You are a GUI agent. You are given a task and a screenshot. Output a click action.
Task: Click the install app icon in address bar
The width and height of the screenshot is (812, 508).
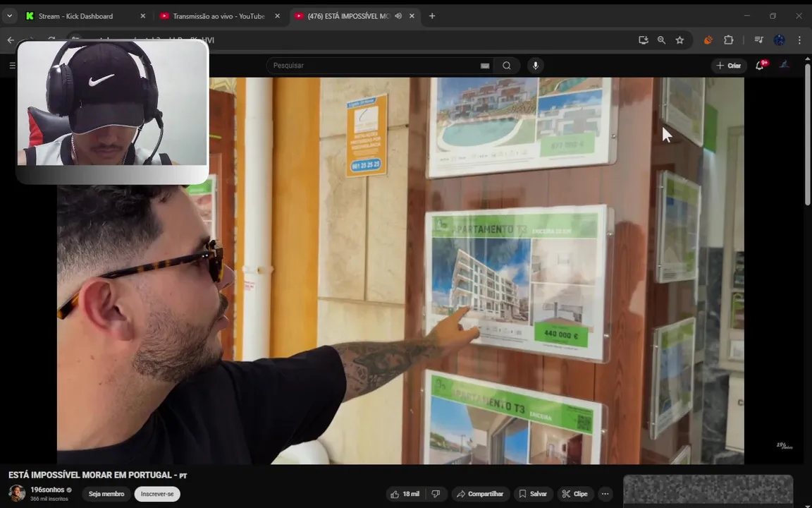pos(643,40)
